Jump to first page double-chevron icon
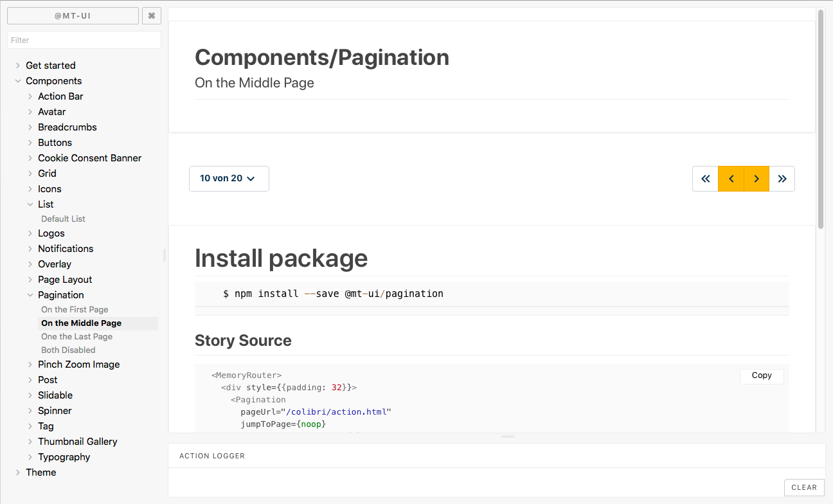 tap(705, 179)
